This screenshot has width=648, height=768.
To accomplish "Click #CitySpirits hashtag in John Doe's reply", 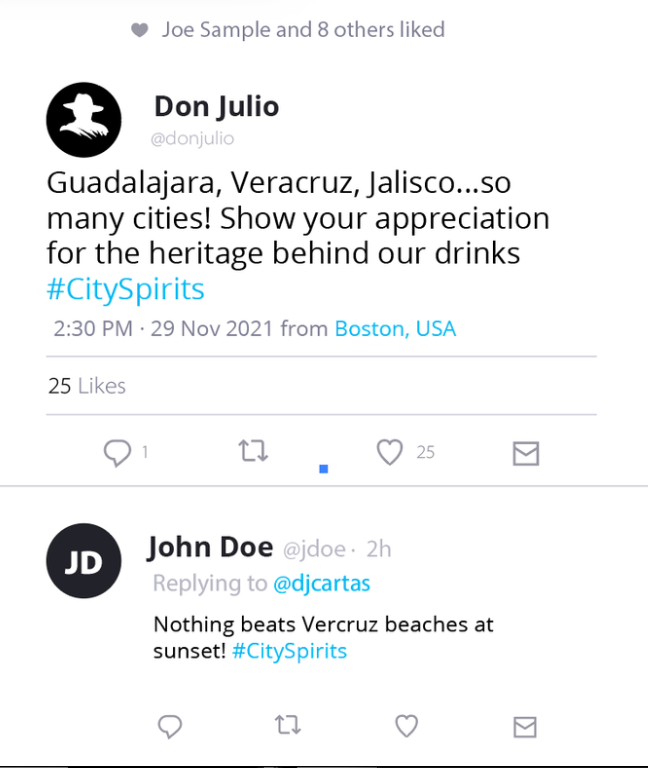I will 290,651.
